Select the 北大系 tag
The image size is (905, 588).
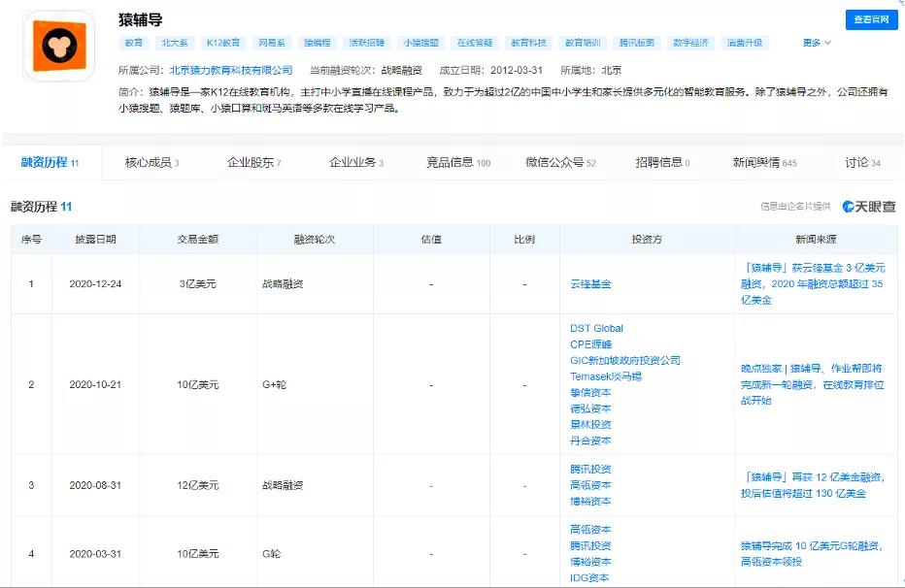pyautogui.click(x=175, y=43)
